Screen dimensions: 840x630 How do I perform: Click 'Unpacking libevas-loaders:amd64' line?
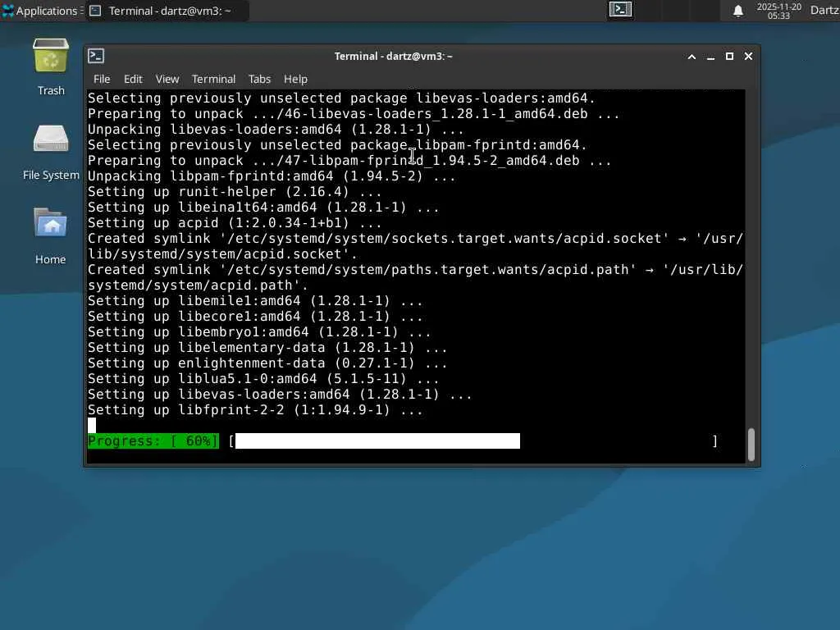(x=276, y=130)
